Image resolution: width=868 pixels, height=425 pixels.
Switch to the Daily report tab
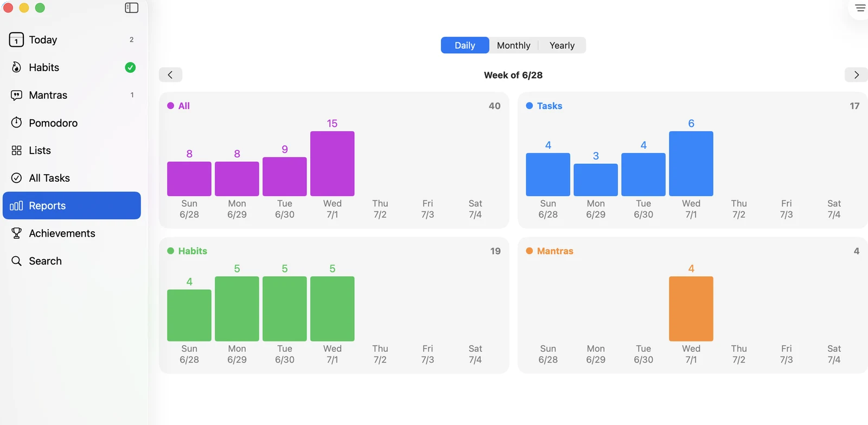(x=465, y=45)
